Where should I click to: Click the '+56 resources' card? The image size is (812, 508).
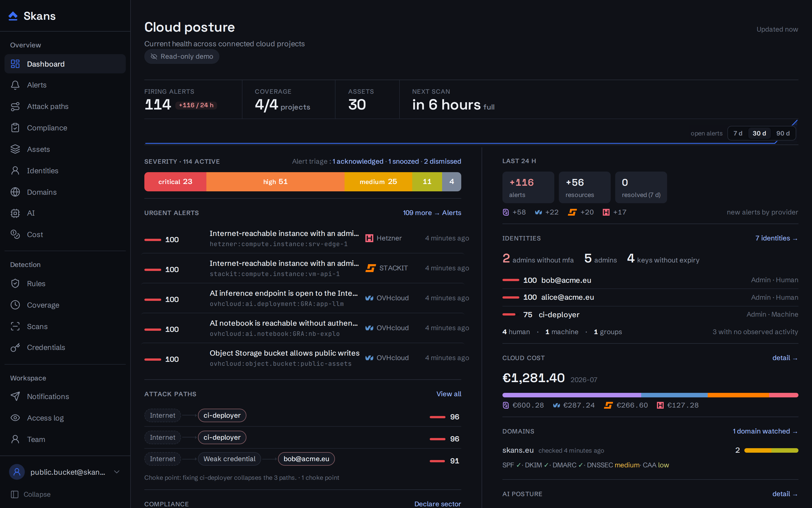[x=584, y=187]
